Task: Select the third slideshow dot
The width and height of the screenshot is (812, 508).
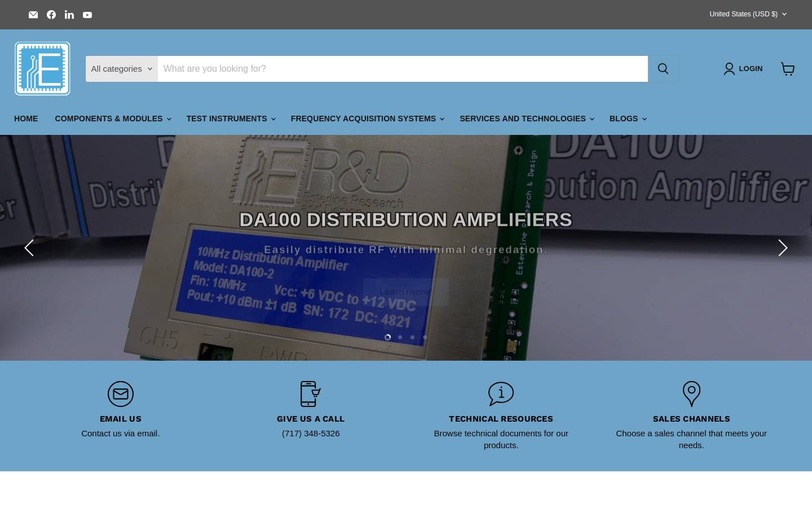Action: tap(413, 337)
